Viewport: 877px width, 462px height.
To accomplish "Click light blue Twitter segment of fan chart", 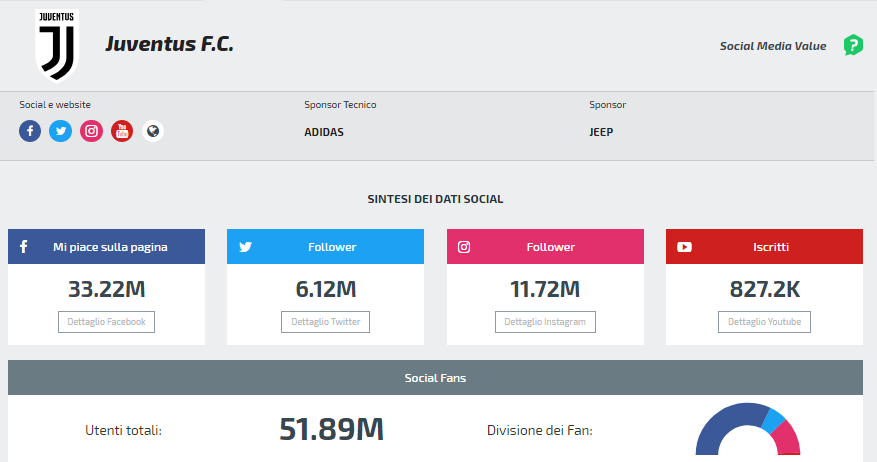I will coord(775,421).
